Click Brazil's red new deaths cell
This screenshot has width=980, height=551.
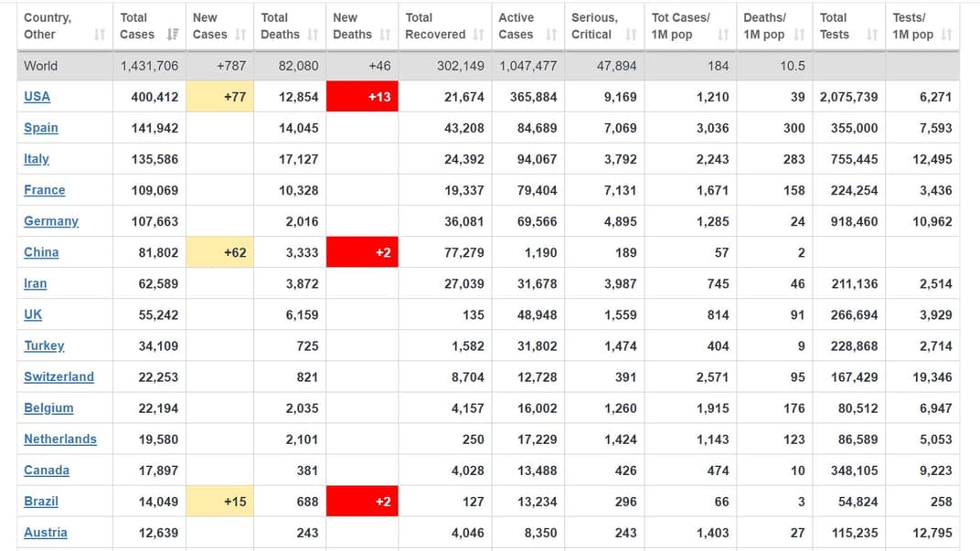[x=362, y=502]
